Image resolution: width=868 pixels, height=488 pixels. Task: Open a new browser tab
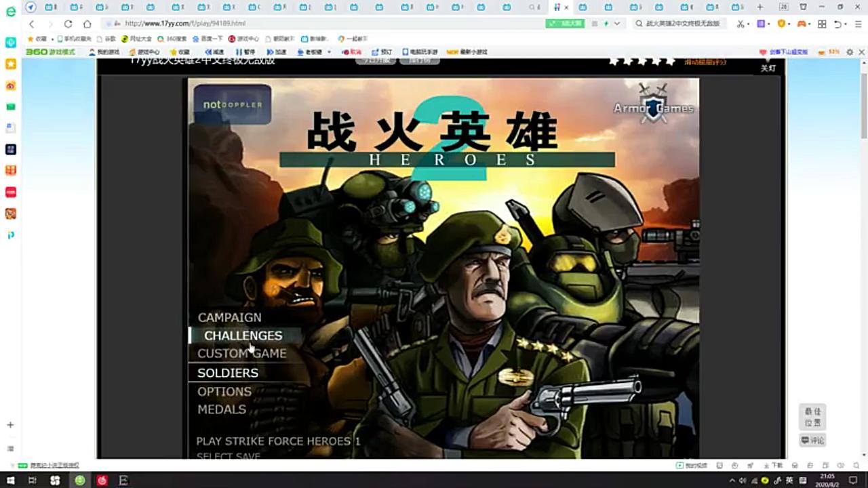coord(760,7)
